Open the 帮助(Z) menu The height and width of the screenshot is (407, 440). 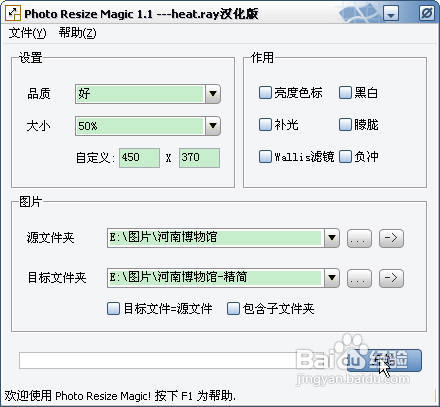coord(78,33)
